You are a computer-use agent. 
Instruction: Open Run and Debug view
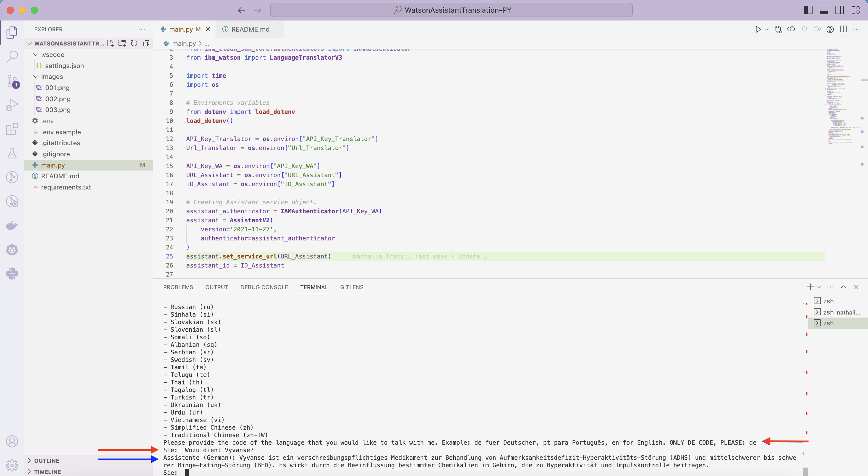point(12,105)
